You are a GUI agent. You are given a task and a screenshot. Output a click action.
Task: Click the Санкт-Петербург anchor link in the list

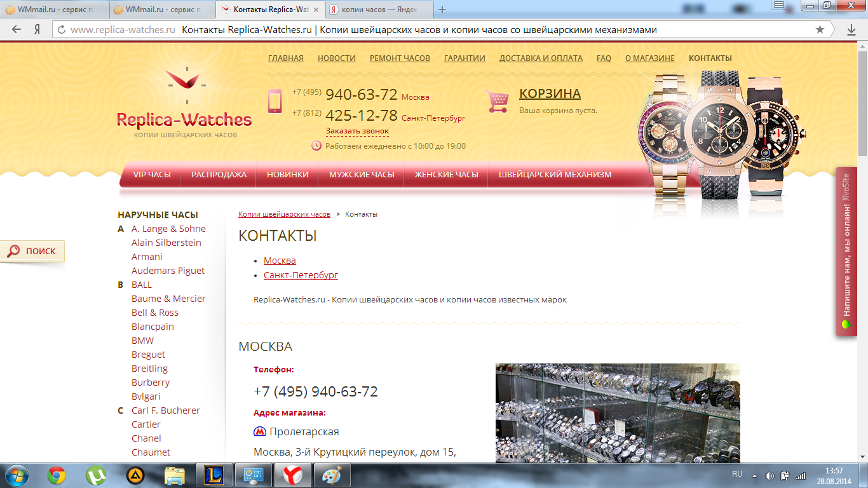301,275
